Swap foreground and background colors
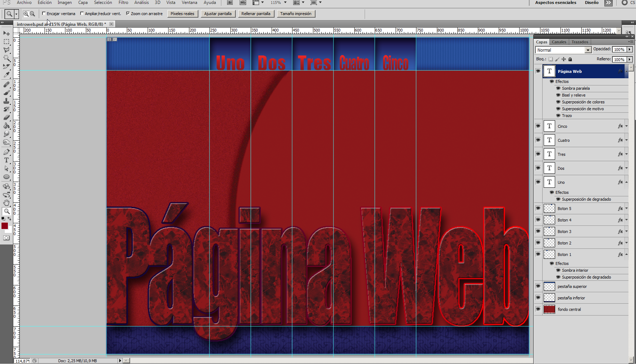This screenshot has width=636, height=364. pos(9,219)
